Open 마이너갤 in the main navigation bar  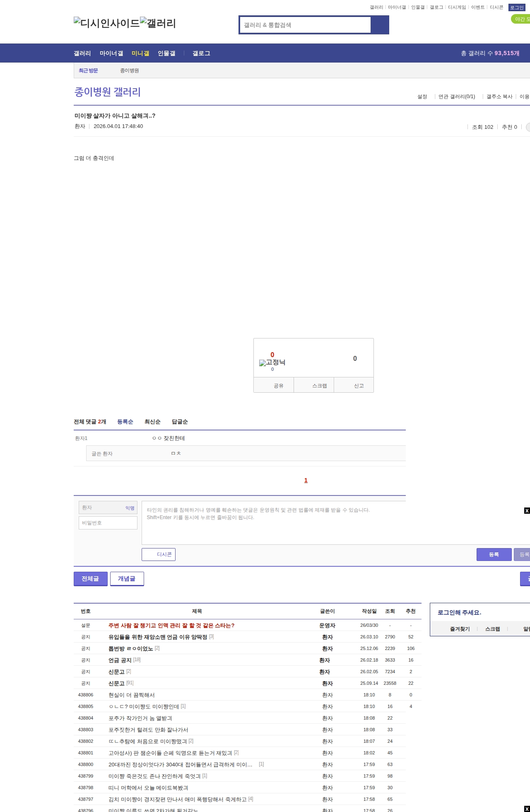(x=111, y=53)
